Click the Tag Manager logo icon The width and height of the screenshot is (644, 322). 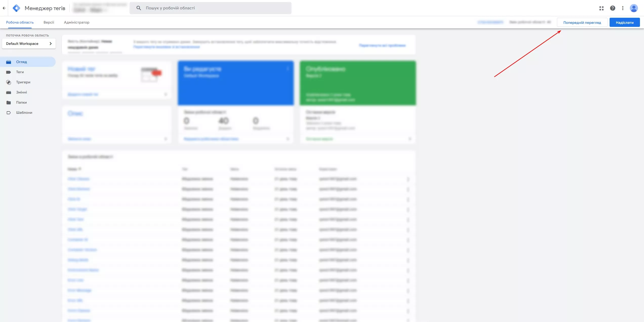[16, 8]
